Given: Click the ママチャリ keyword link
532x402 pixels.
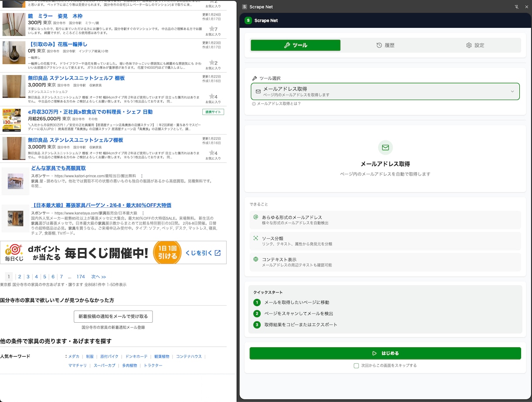Looking at the screenshot, I should pos(78,365).
